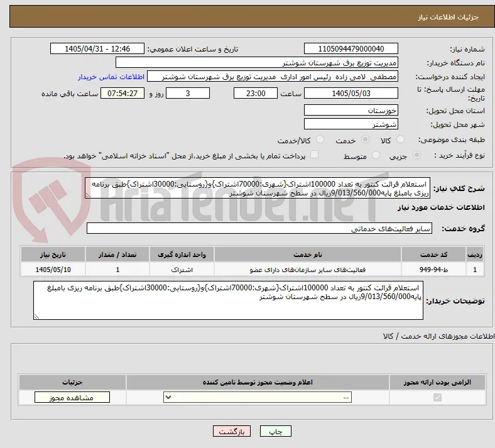The image size is (495, 448).
Task: Click the اطلاعات مجوزهای ارائه خدمت / کالا heading
Action: [x=439, y=336]
